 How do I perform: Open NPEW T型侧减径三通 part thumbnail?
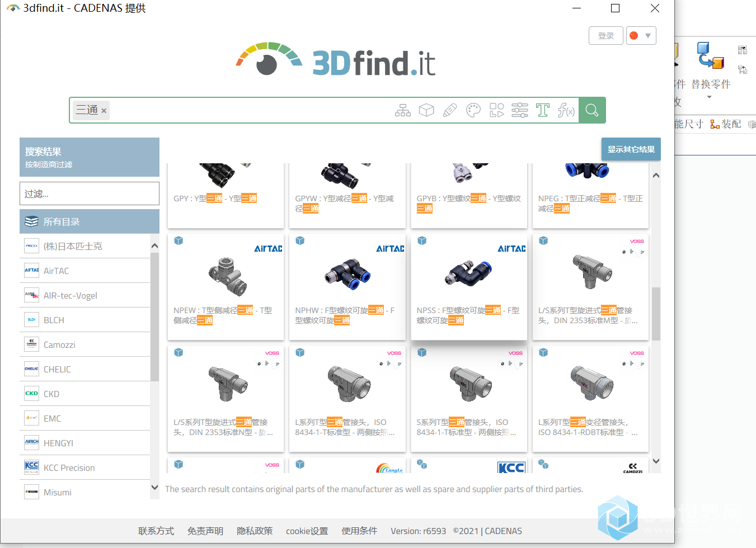pos(227,276)
